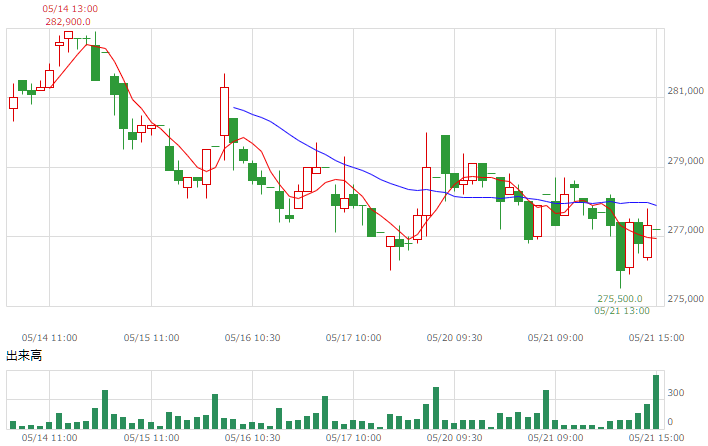Click "05/16 10:30" under the price chart
Viewport: 708px width, 446px height.
(252, 338)
